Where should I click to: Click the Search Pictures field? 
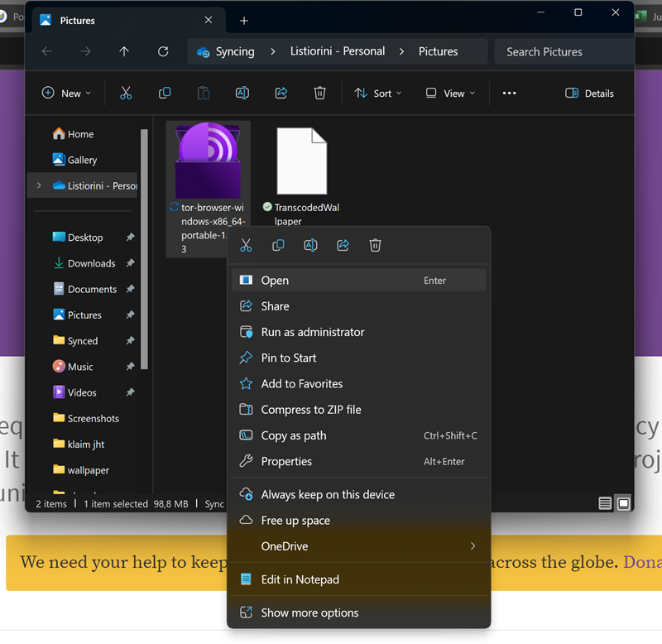tap(563, 51)
